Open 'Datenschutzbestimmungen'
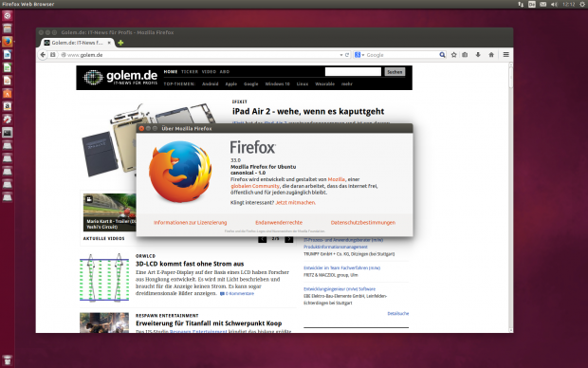Screen dimensions: 588x368 pyautogui.click(x=362, y=223)
